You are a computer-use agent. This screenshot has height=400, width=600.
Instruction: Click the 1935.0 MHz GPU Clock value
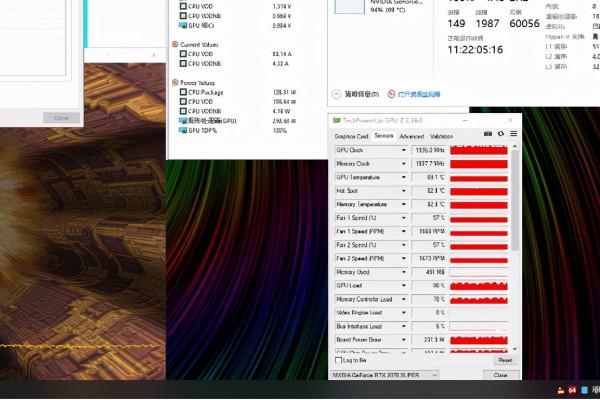click(x=429, y=150)
